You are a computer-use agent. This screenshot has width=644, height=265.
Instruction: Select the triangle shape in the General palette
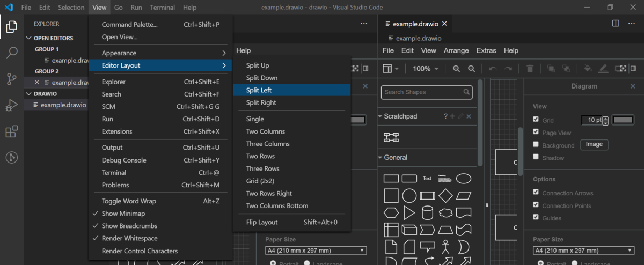pos(409,213)
